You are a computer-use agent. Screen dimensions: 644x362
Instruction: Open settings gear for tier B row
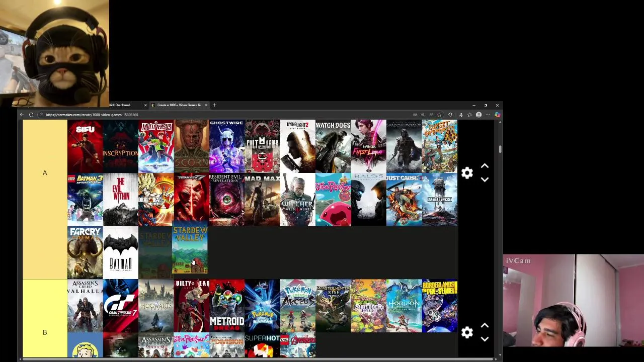tap(467, 332)
